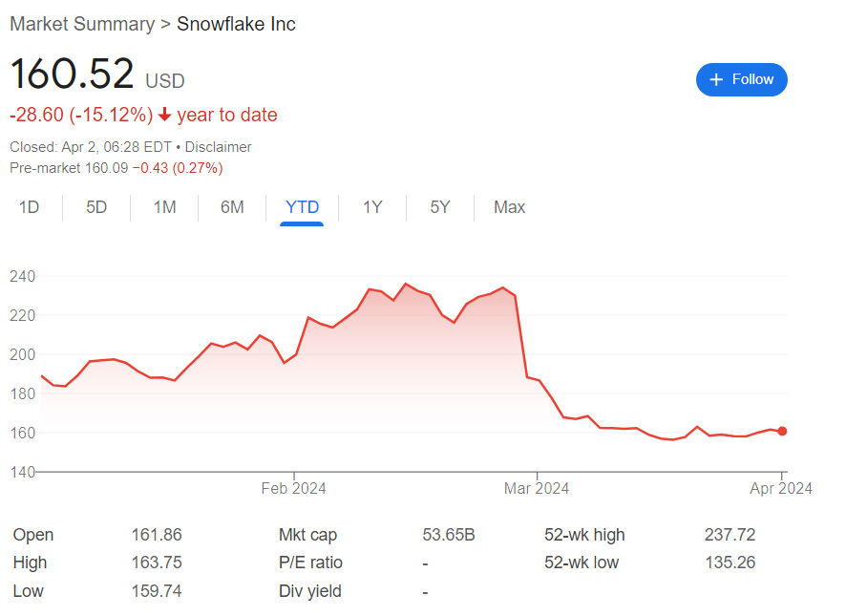Click the Apr 2024 axis marker
The image size is (846, 616).
(781, 489)
